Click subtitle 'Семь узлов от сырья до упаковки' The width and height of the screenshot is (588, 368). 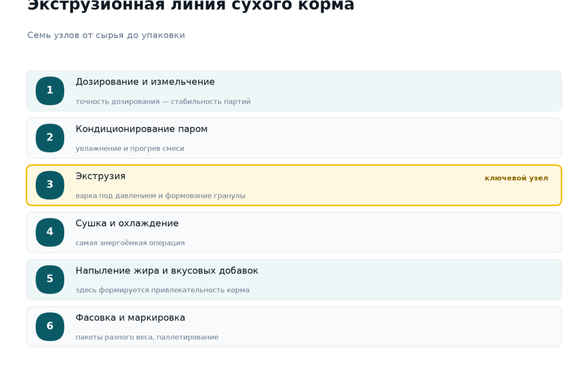(106, 35)
